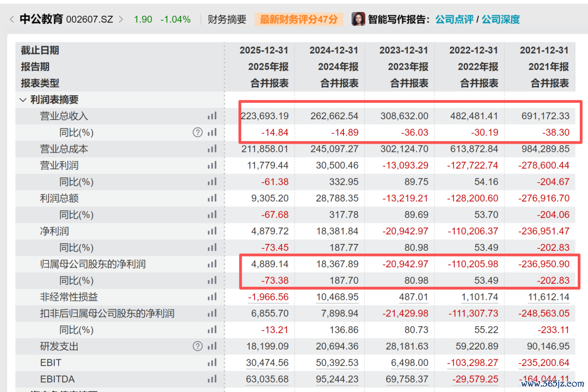Open chart icon for 归属母公司股东的净利润 同比(%) row

(212, 280)
